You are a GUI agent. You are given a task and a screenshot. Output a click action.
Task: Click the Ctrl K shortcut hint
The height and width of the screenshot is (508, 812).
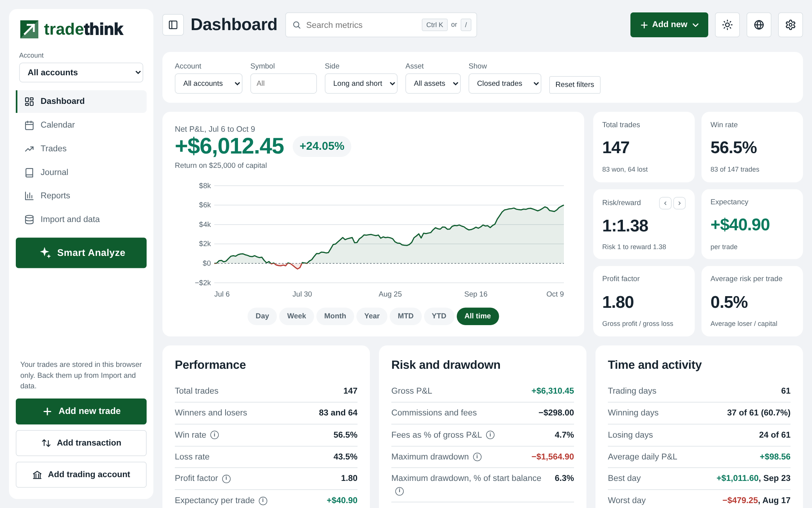point(435,25)
